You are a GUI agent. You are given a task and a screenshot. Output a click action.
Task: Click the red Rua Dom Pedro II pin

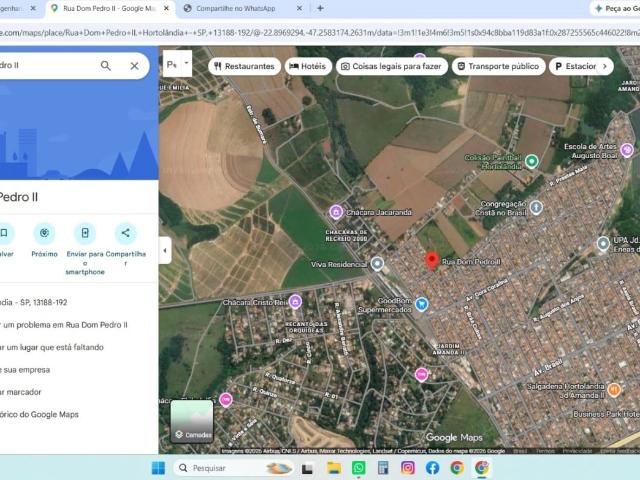pyautogui.click(x=432, y=261)
